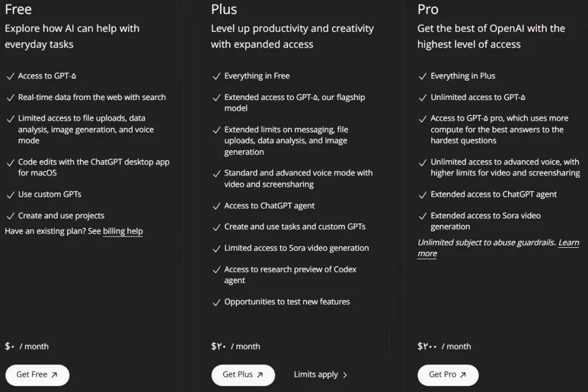Click checkmark beside Limited access to Sora video
The image size is (588, 392).
point(216,249)
